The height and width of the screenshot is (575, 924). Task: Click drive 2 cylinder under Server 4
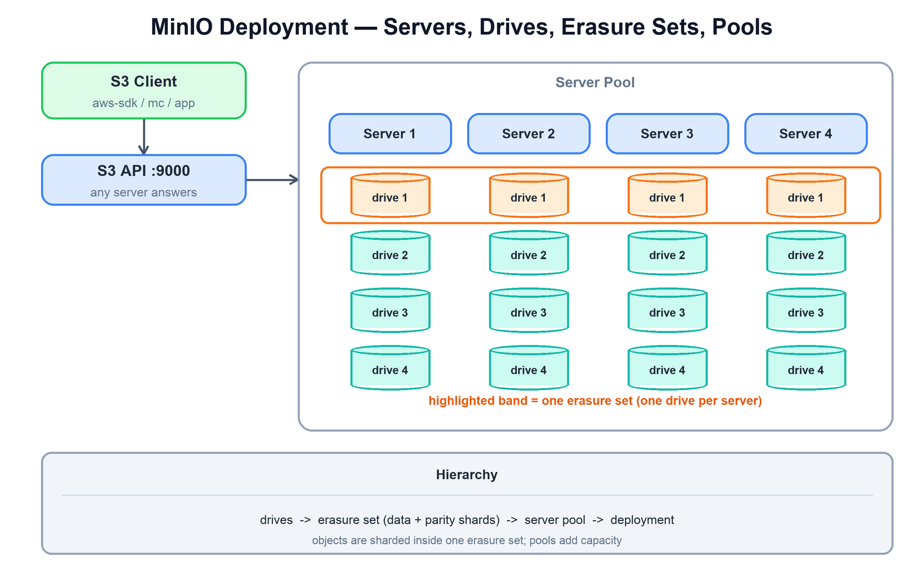[x=806, y=253]
